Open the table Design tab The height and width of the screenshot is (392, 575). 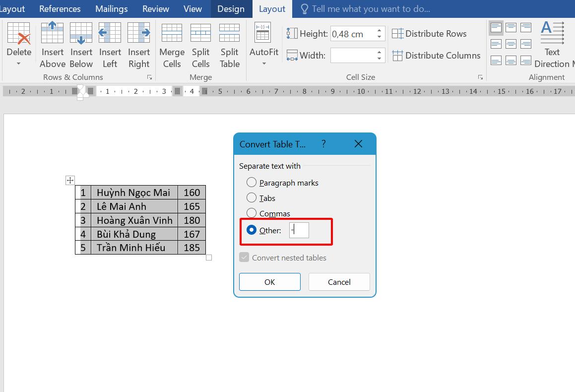pyautogui.click(x=231, y=9)
